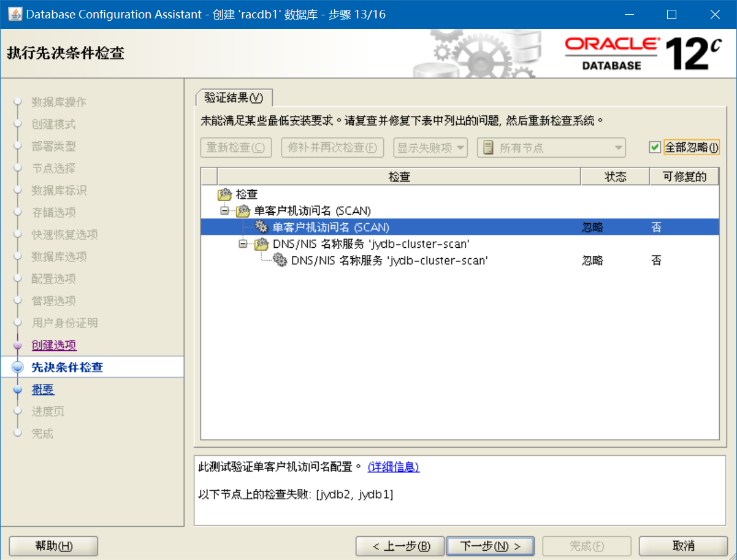The width and height of the screenshot is (737, 560).
Task: Click the server icon in '所有节点' dropdown
Action: point(488,148)
